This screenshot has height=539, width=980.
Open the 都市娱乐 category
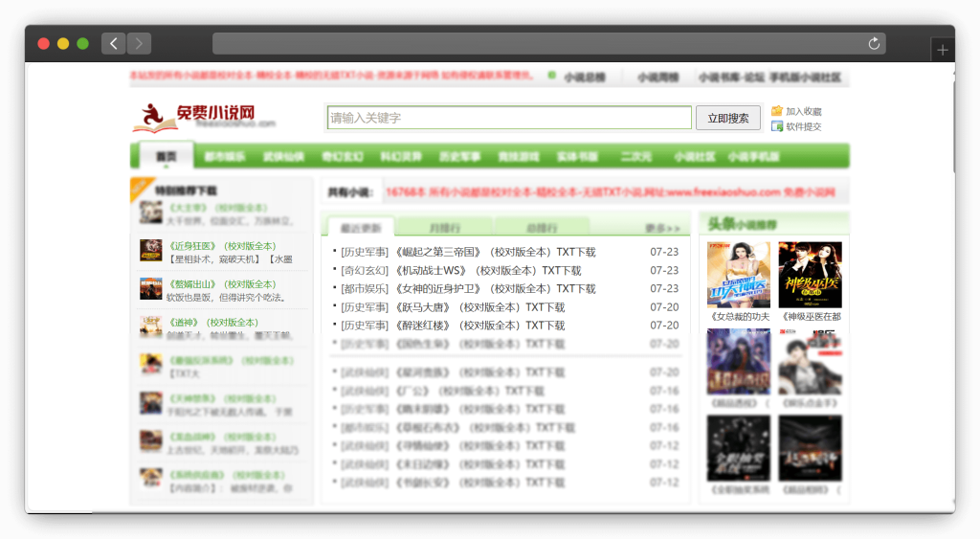(225, 156)
